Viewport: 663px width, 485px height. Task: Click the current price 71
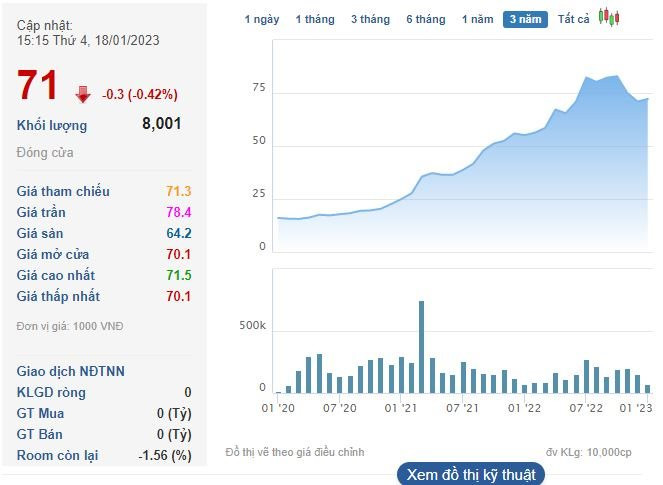(x=38, y=86)
